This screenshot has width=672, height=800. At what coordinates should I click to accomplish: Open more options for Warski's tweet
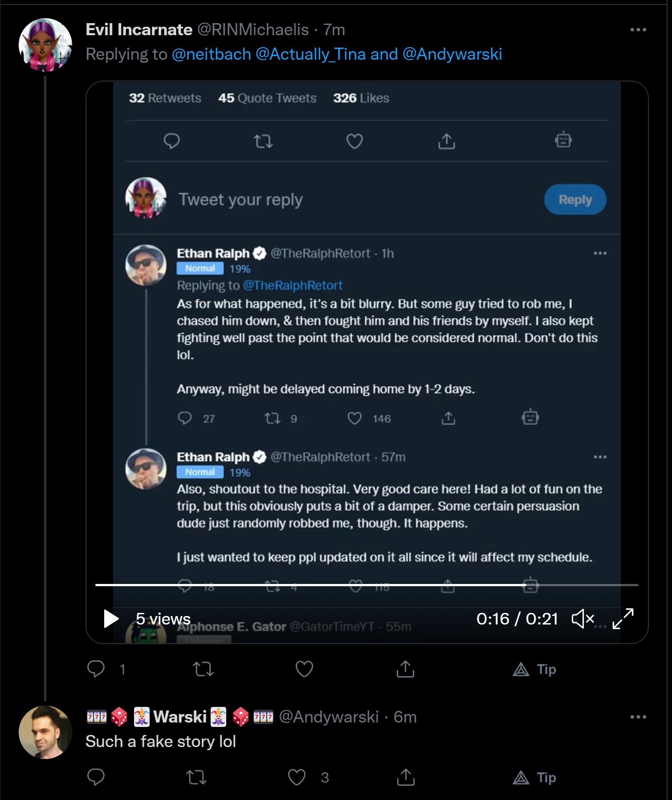coord(638,717)
